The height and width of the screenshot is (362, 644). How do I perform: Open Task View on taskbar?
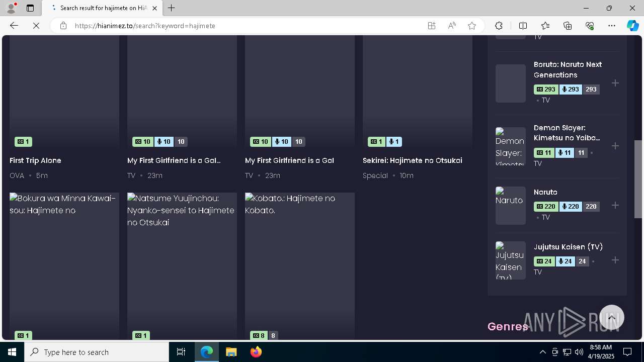(181, 352)
